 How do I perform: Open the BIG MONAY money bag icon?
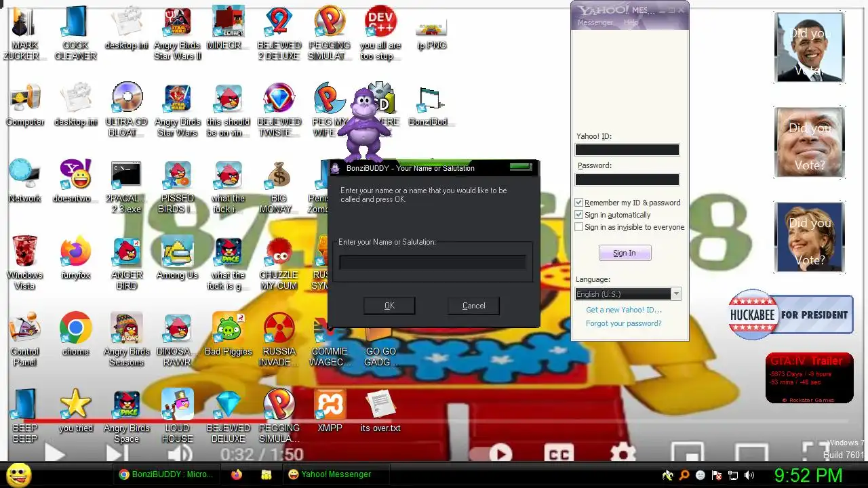(279, 185)
